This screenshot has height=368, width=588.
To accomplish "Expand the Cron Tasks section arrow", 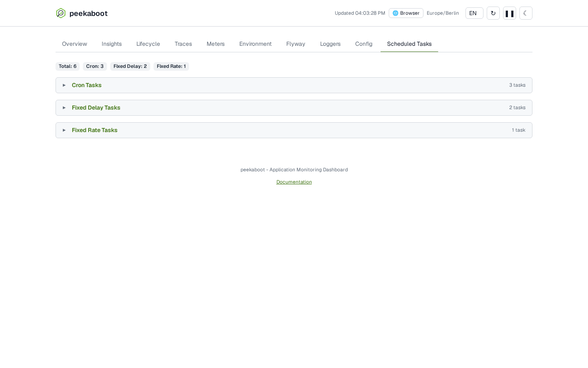I will tap(64, 85).
